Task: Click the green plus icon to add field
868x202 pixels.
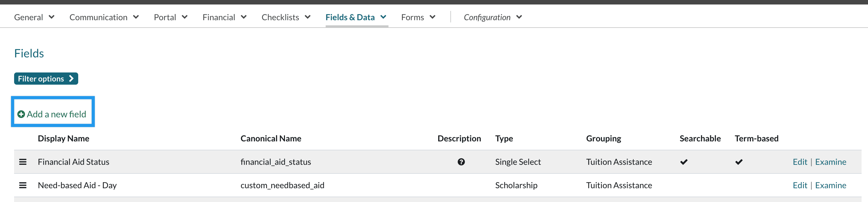Action: 21,114
